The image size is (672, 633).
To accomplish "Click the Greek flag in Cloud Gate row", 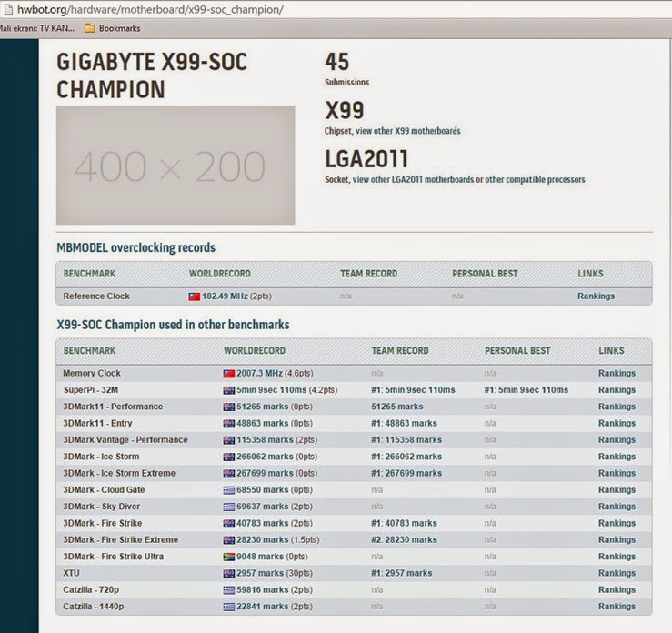I will (x=229, y=490).
